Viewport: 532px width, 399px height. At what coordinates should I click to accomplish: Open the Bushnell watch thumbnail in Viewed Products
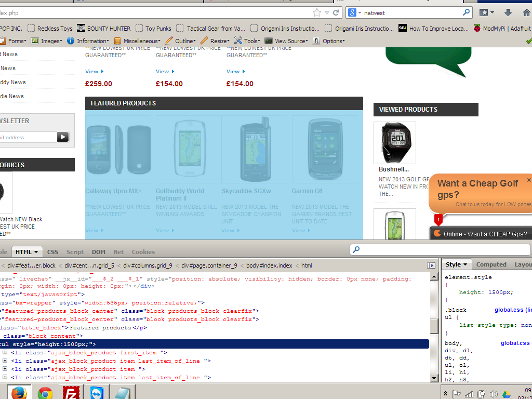coord(395,143)
